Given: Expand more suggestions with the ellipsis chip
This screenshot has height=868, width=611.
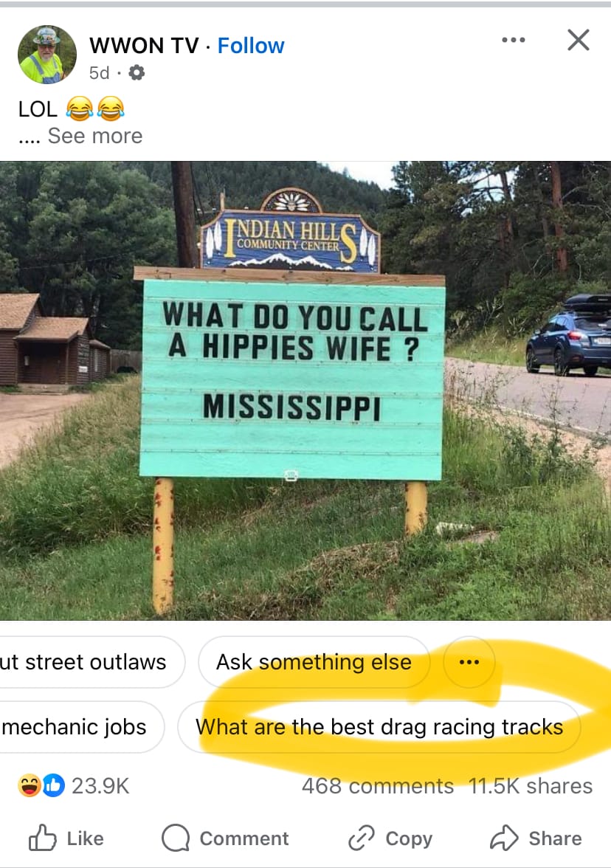Looking at the screenshot, I should click(x=469, y=662).
